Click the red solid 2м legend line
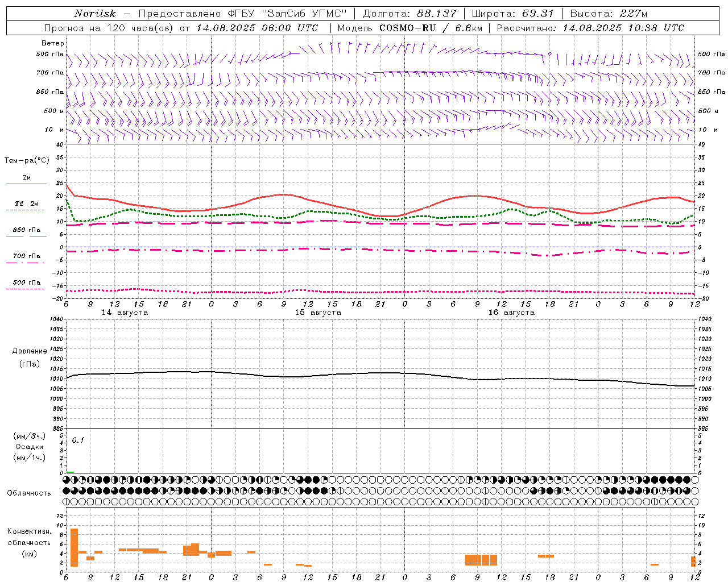 26,184
